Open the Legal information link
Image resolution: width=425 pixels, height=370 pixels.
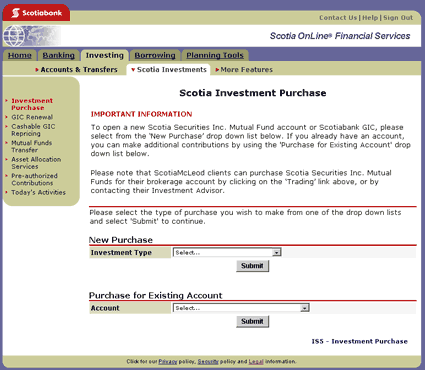[x=256, y=361]
